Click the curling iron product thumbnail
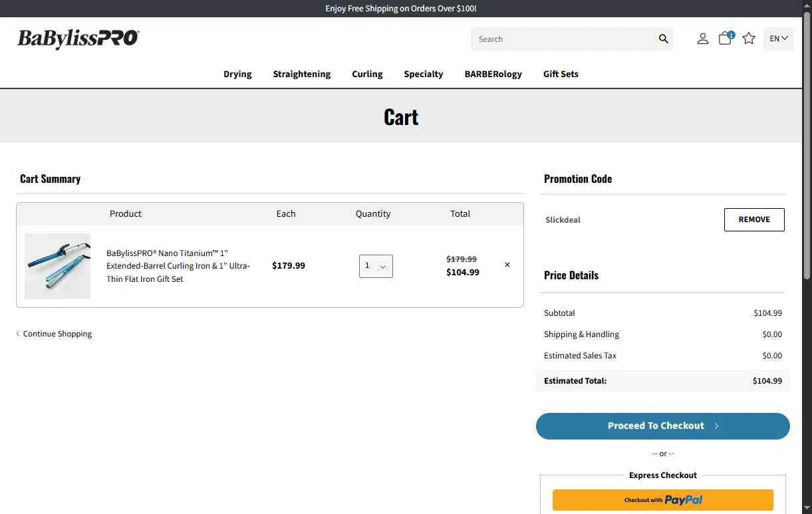812x514 pixels. 58,266
